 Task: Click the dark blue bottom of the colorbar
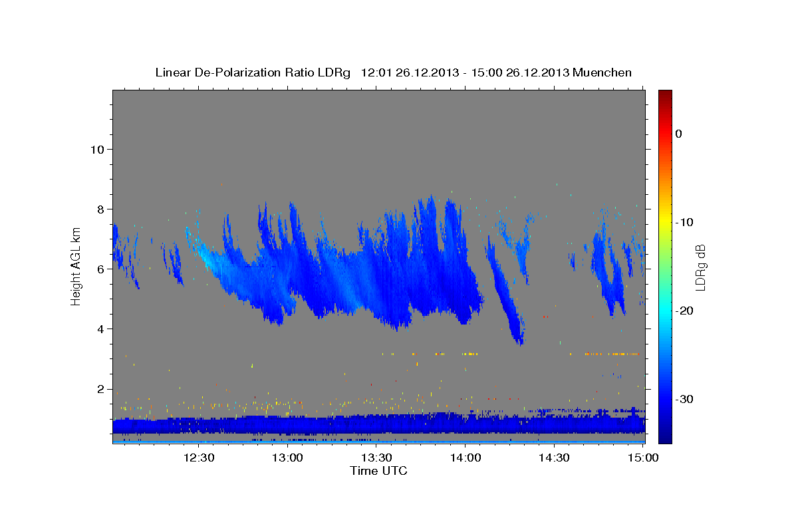[665, 438]
